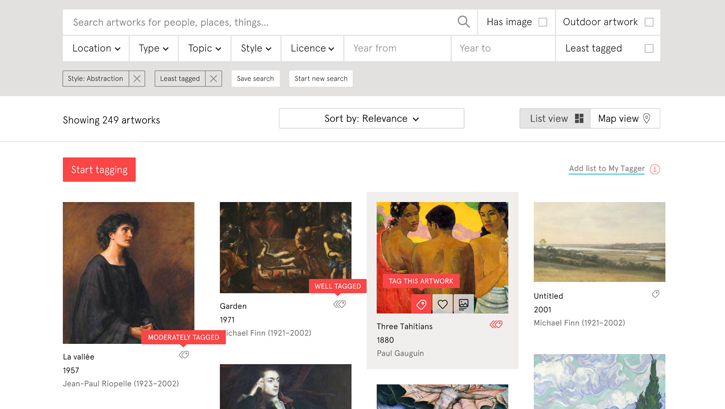725x409 pixels.
Task: Tick the Least tagged checkbox
Action: click(649, 49)
